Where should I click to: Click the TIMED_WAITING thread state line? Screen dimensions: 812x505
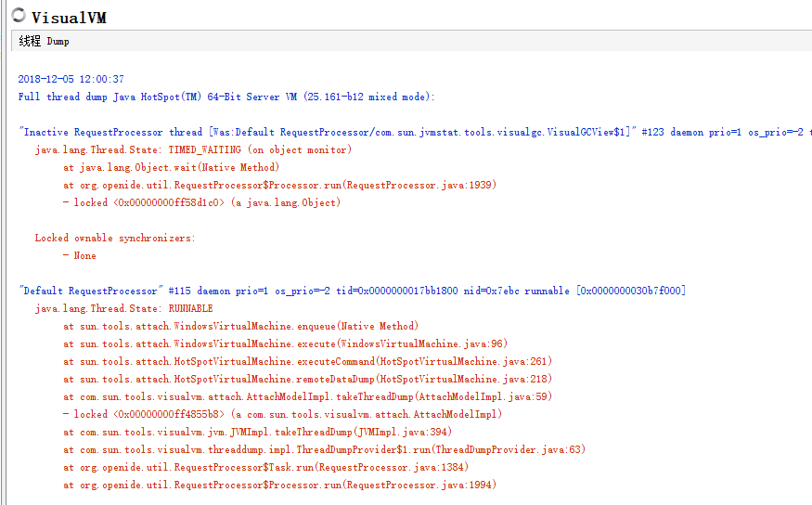tap(193, 149)
